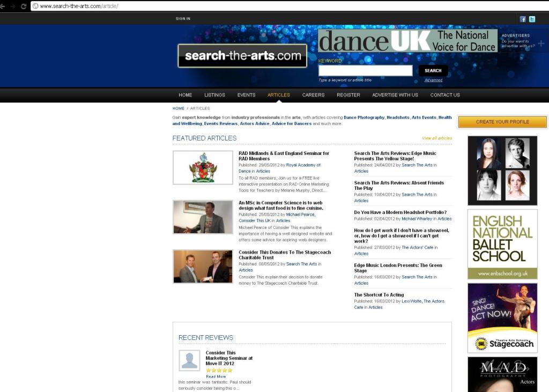Viewport: 549px width, 392px height.
Task: Click the Search button
Action: point(433,70)
